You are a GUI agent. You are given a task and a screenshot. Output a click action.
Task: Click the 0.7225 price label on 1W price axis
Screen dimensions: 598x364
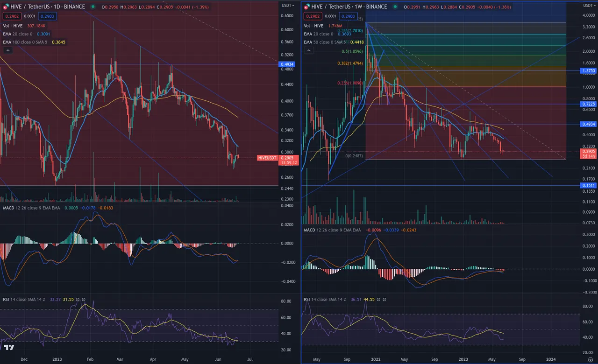tap(589, 104)
